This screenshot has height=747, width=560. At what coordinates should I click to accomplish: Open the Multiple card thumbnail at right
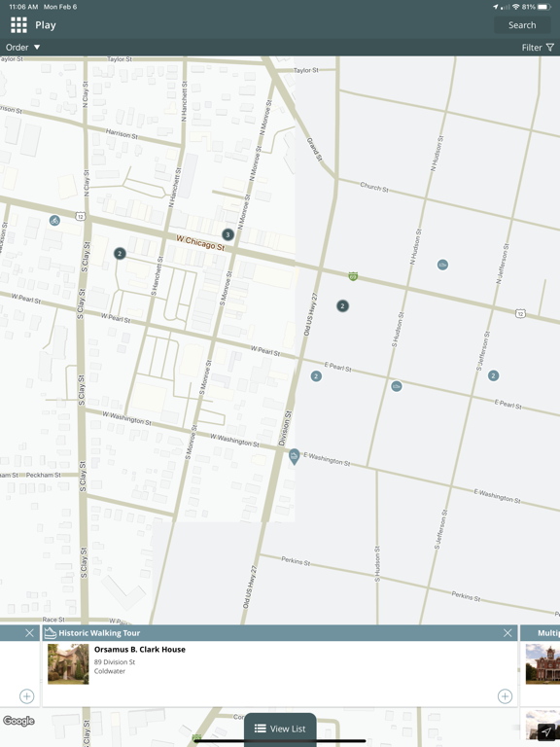tap(542, 664)
